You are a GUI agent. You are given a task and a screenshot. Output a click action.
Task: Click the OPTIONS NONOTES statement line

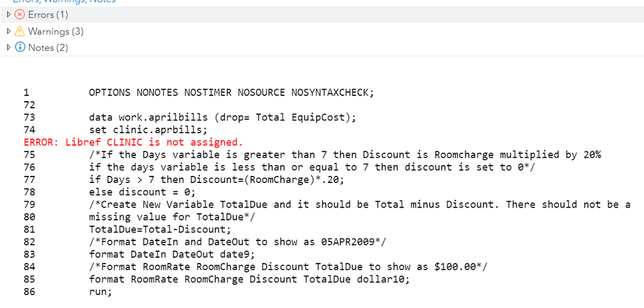(x=231, y=92)
